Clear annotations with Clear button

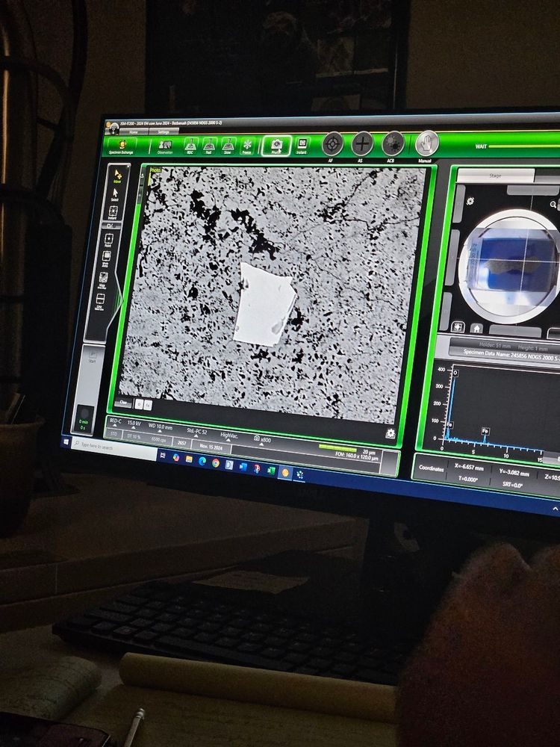pos(123,403)
